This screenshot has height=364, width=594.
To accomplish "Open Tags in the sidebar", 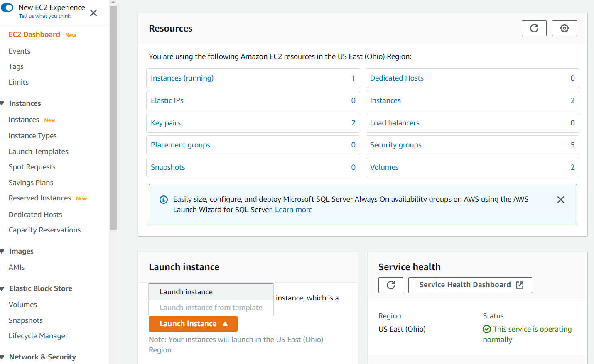I will tap(16, 66).
